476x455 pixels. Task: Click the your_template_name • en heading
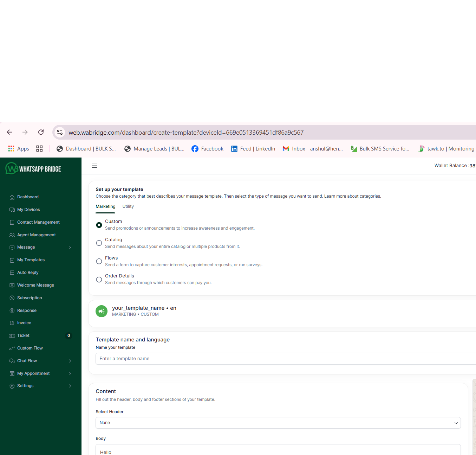coord(144,308)
